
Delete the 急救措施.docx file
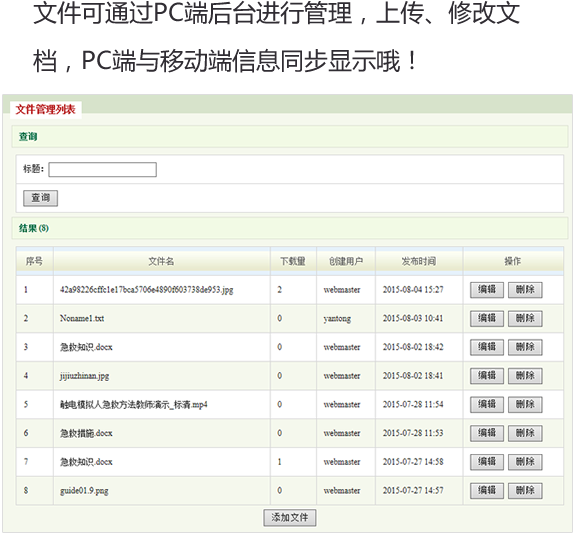coord(525,433)
